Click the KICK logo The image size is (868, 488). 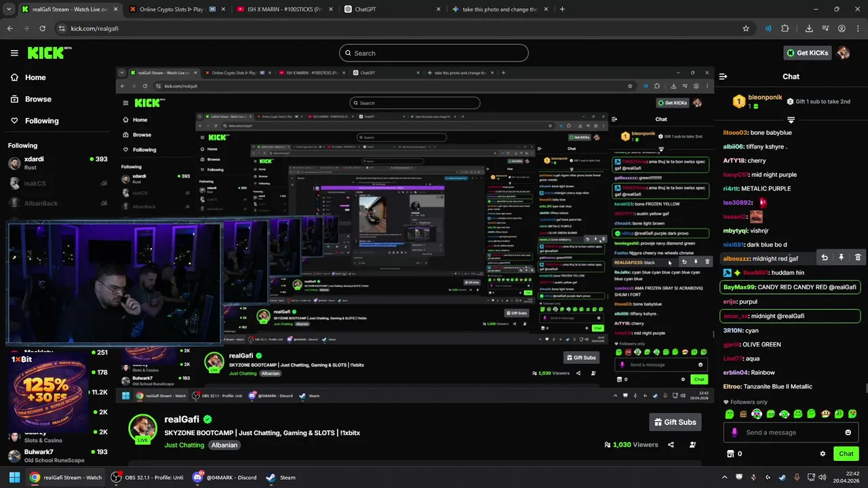pos(49,53)
